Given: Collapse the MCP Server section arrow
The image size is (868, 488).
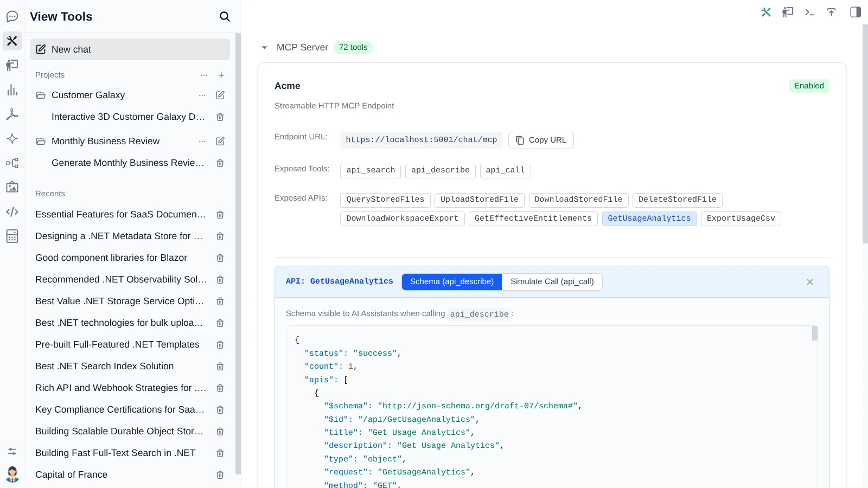Looking at the screenshot, I should point(264,48).
